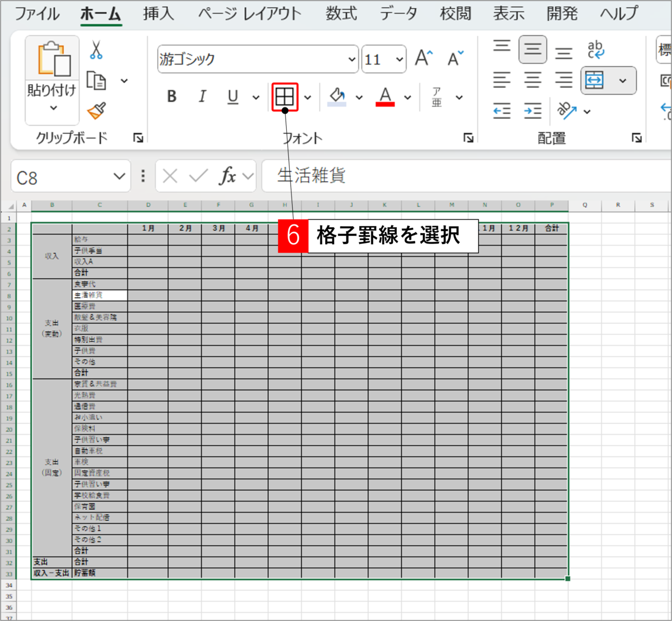The height and width of the screenshot is (621, 672).
Task: Click the text orientation icon
Action: [566, 111]
